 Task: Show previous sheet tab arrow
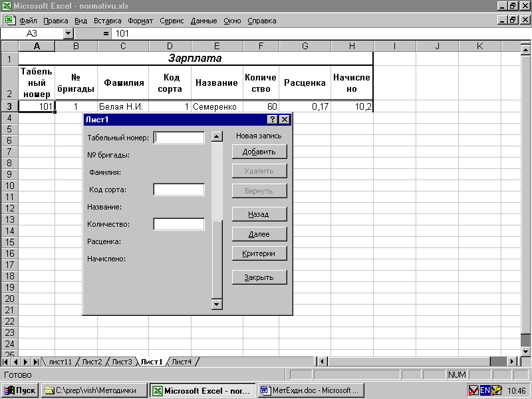click(x=15, y=362)
